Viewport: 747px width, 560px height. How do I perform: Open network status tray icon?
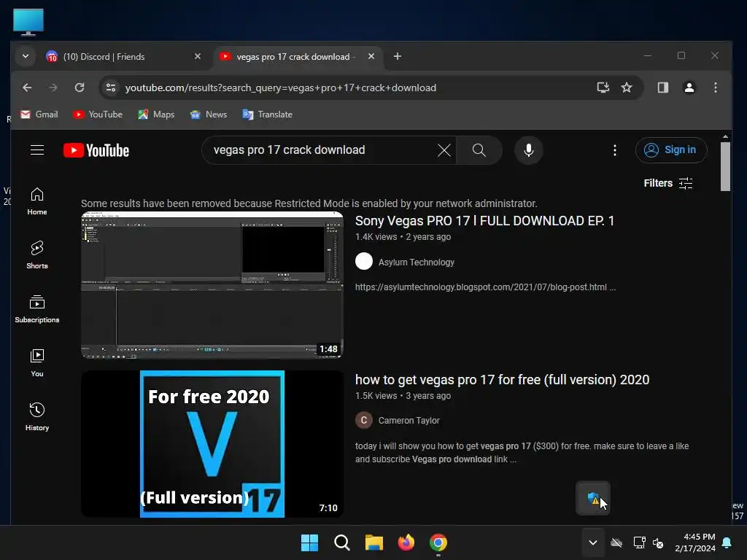pyautogui.click(x=639, y=542)
